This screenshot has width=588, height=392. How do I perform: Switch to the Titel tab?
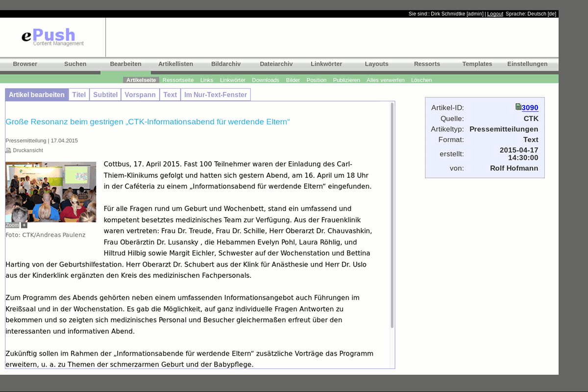[79, 95]
